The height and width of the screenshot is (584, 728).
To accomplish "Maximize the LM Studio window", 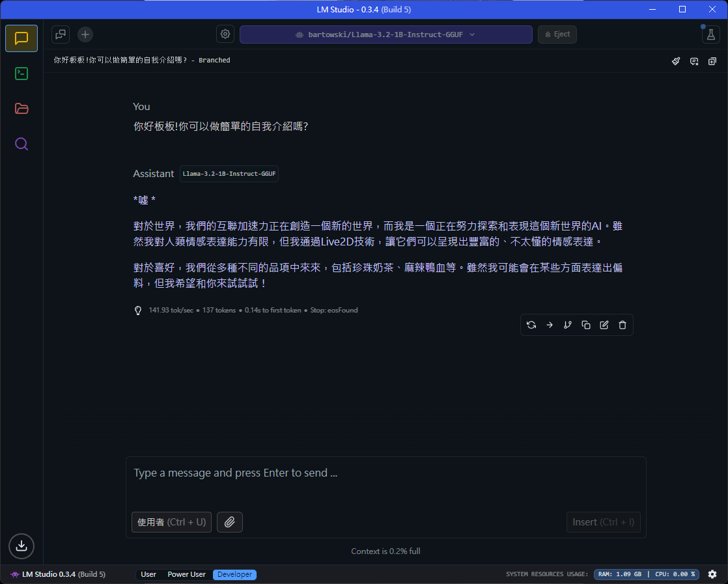I will tap(682, 9).
